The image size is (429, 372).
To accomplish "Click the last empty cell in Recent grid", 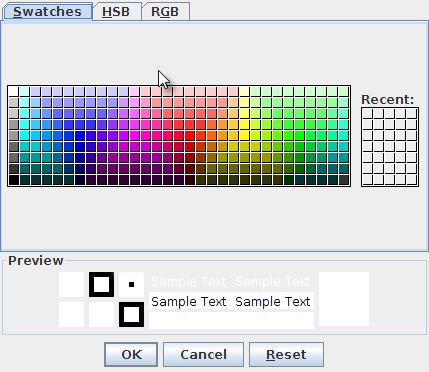I will [x=411, y=179].
